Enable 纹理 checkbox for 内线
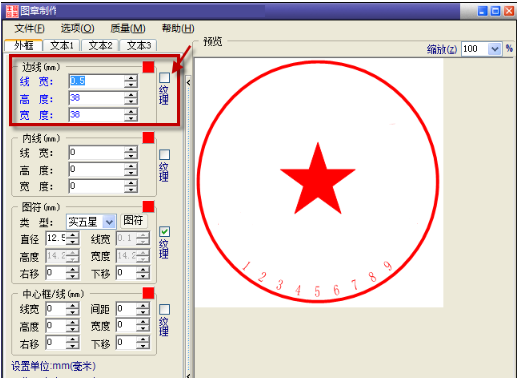The height and width of the screenshot is (378, 519). click(x=164, y=155)
